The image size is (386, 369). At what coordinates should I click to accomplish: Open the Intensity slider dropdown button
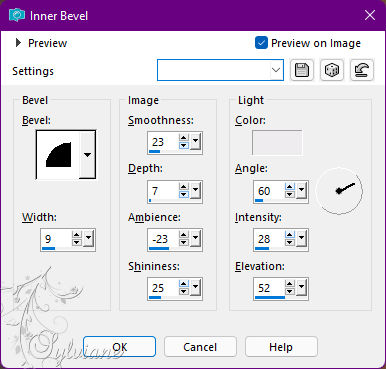[x=301, y=238]
